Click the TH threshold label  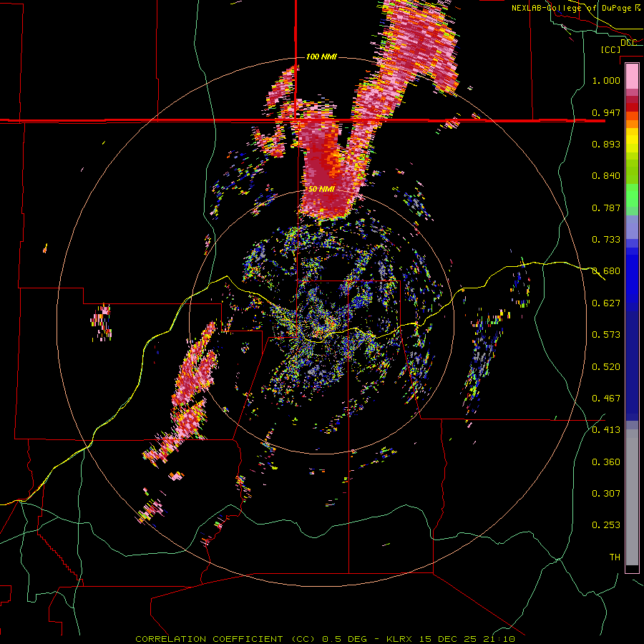615,557
